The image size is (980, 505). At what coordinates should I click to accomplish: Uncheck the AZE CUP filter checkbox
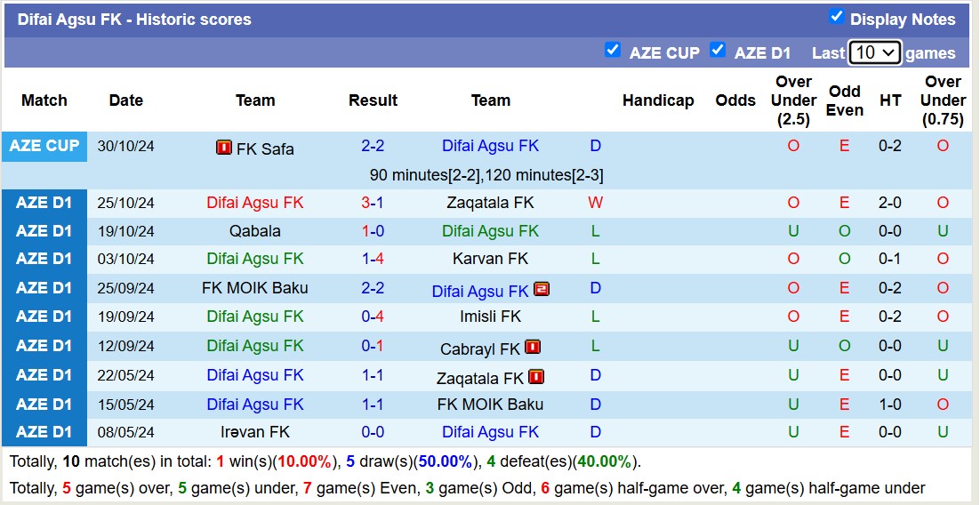(613, 51)
